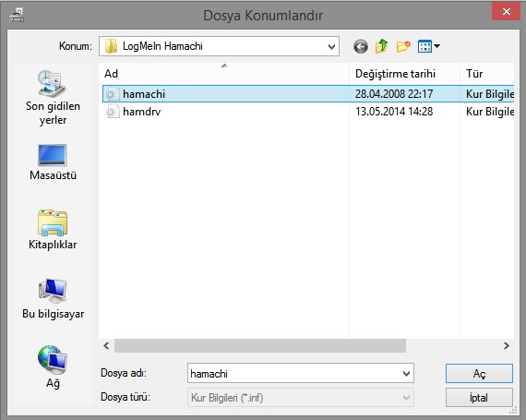Create a new folder
Screen dimensions: 526x420
[403, 46]
